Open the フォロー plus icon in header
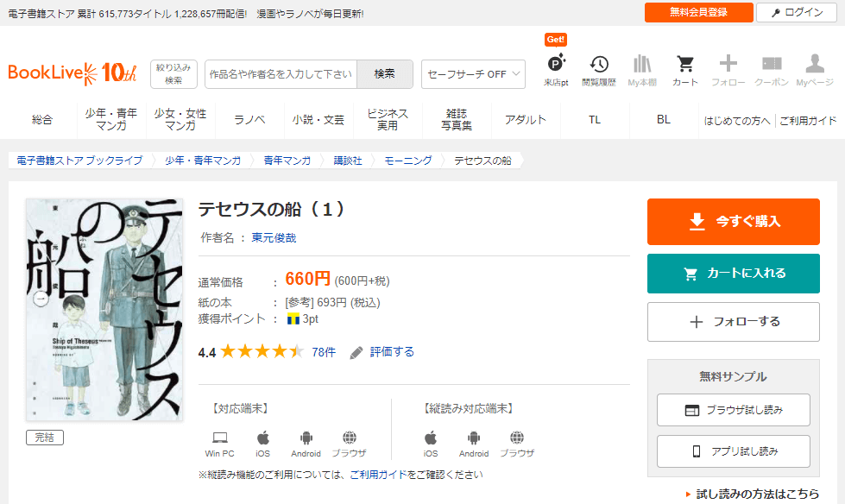845x504 pixels. point(728,64)
